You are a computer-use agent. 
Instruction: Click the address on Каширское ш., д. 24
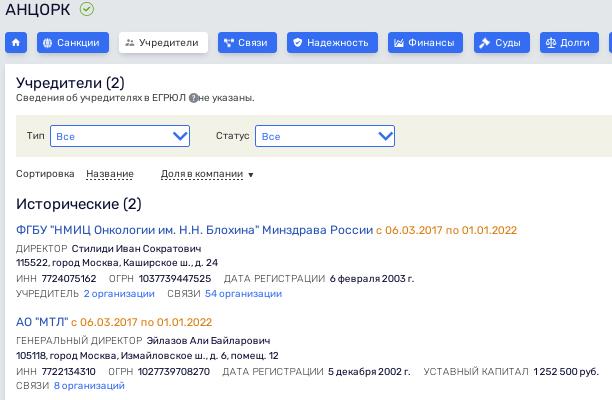point(117,263)
